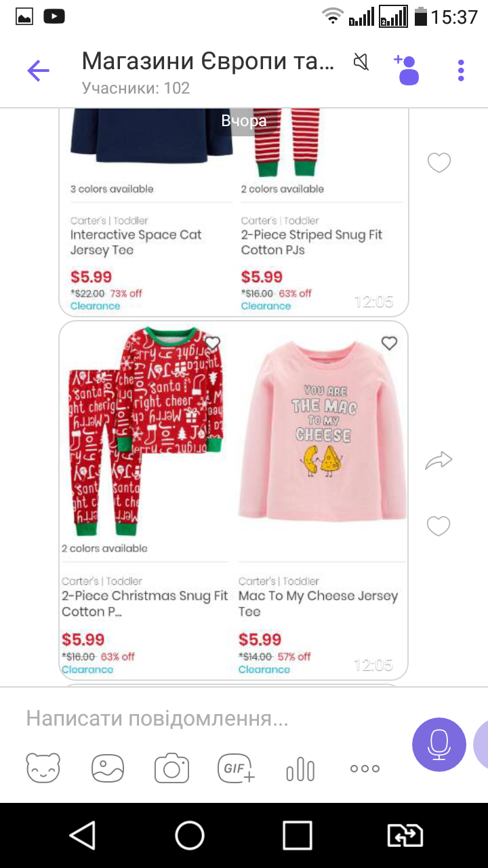Like the first message with heart icon
The height and width of the screenshot is (868, 488).
point(439,163)
